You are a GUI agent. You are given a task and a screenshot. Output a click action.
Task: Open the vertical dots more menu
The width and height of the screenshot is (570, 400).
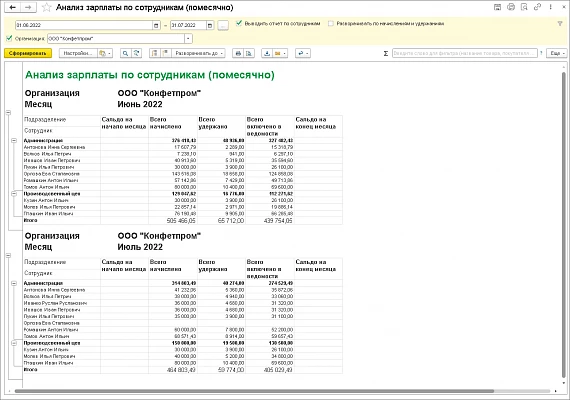551,7
